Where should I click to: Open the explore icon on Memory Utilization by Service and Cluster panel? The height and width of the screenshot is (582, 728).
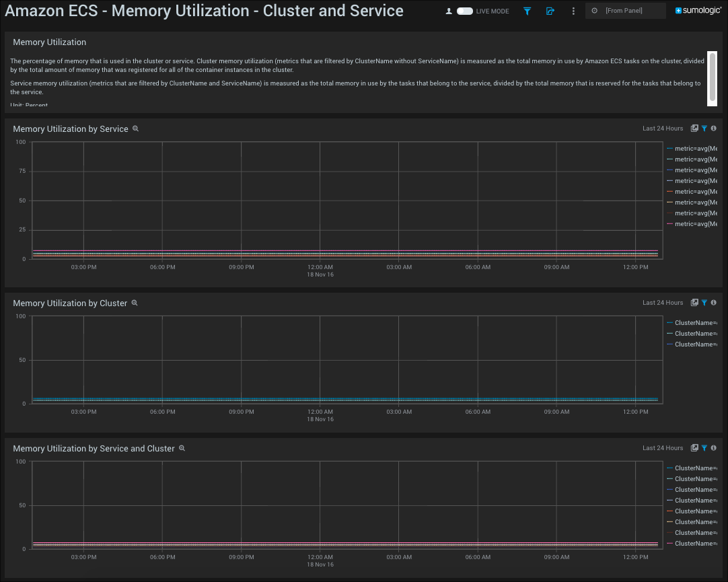click(694, 447)
